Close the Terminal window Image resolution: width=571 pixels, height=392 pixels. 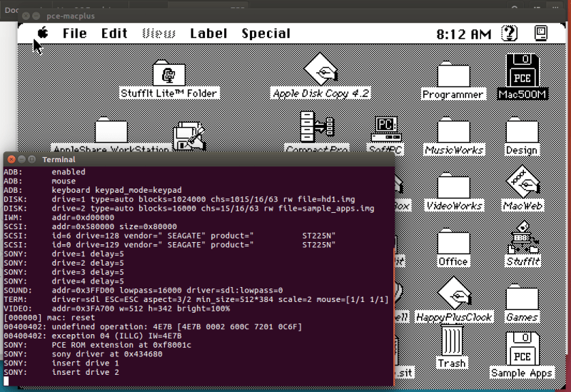tap(11, 159)
